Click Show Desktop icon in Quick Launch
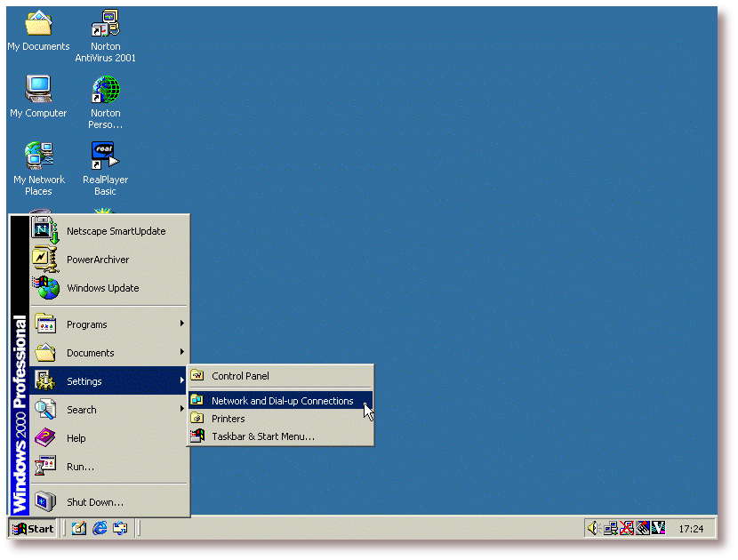 tap(79, 528)
